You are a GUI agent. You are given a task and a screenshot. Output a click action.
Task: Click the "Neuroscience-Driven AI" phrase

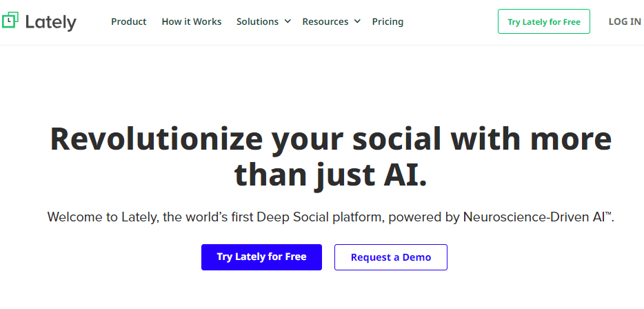point(533,217)
